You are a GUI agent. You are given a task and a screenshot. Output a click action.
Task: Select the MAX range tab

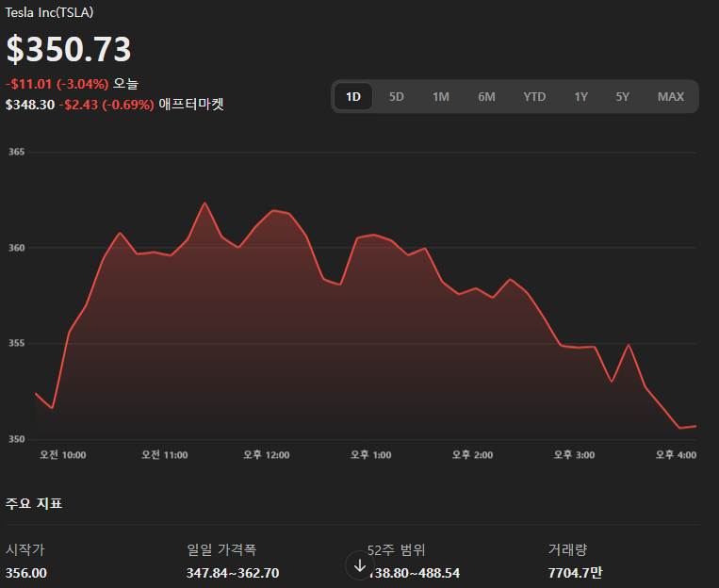tap(670, 97)
